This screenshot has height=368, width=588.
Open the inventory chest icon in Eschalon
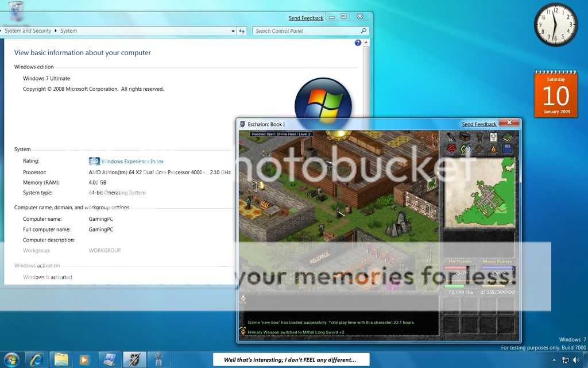point(465,137)
